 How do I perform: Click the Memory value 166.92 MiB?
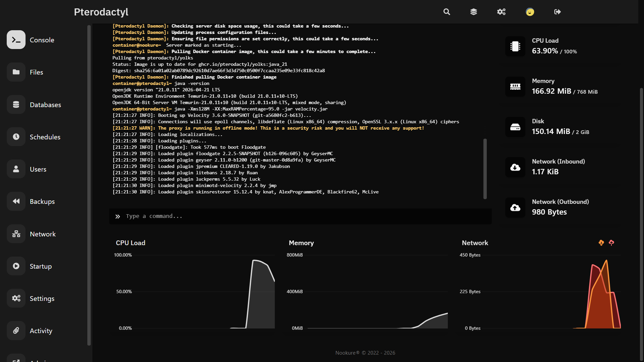pos(552,91)
